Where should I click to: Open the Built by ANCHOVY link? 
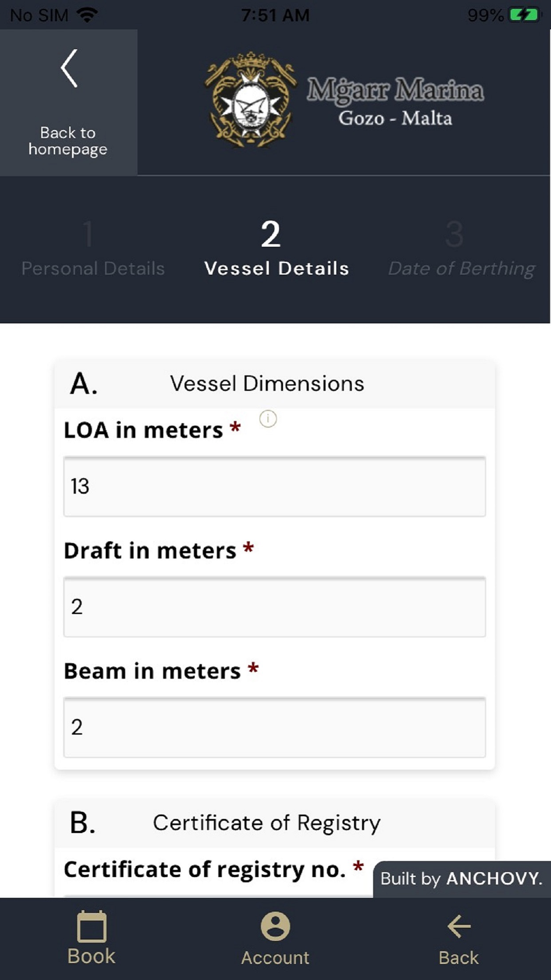click(461, 879)
